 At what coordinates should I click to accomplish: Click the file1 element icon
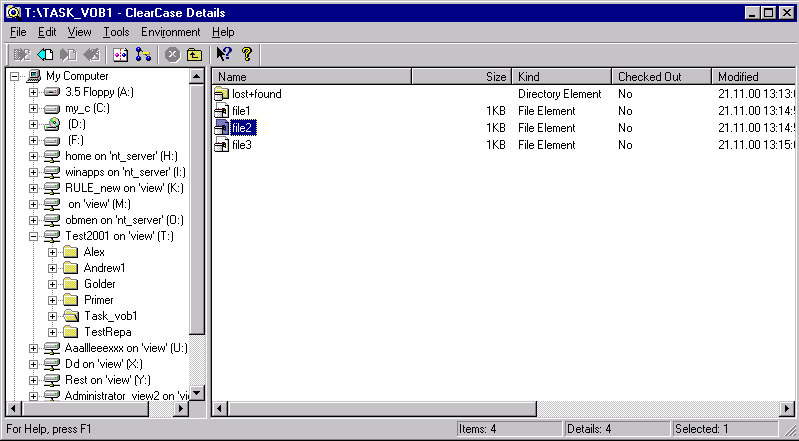[x=222, y=111]
